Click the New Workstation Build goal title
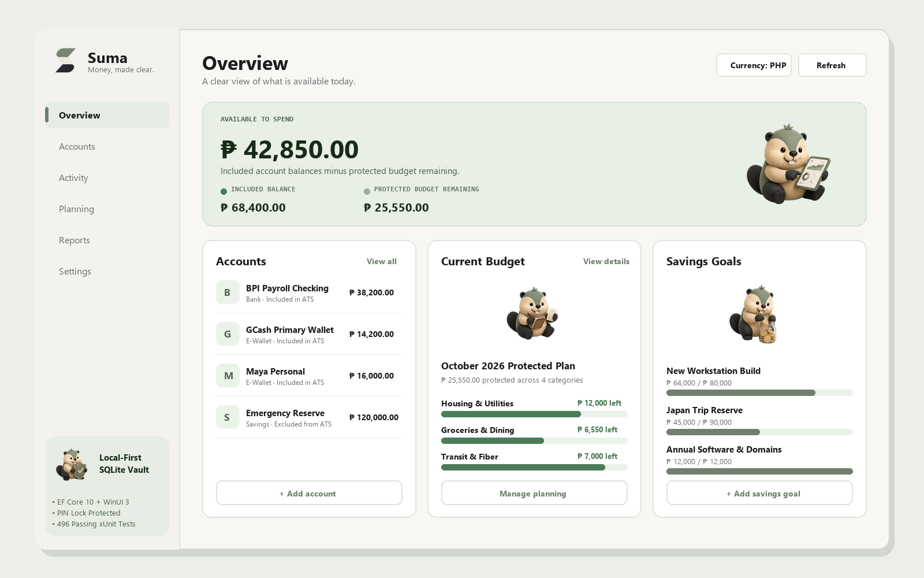This screenshot has height=578, width=924. click(x=713, y=370)
